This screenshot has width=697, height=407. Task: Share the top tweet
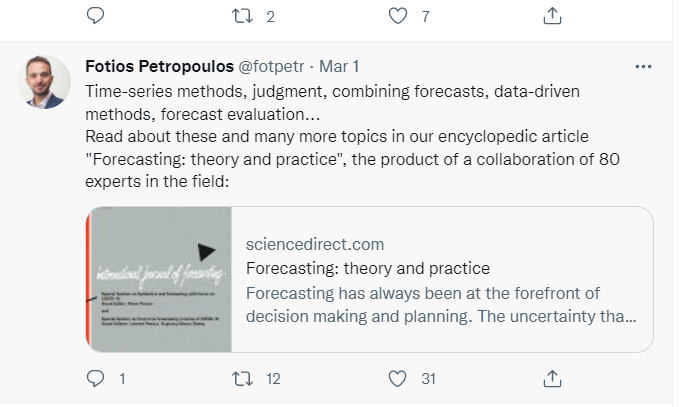tap(551, 16)
